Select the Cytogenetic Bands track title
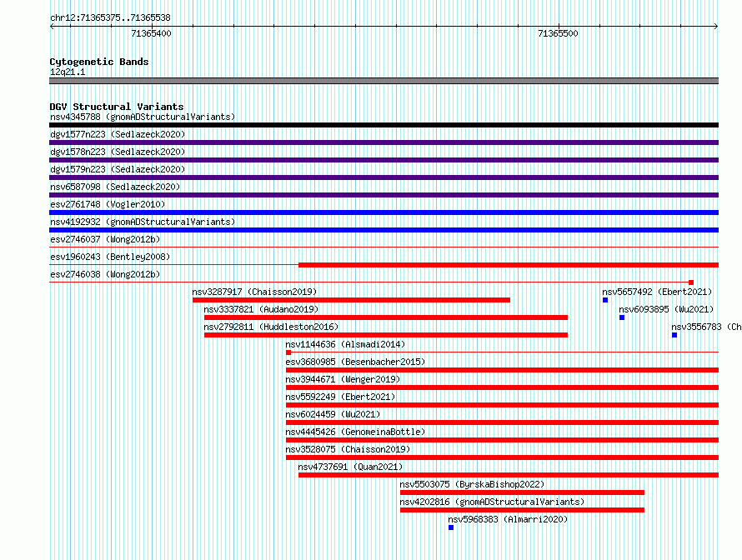The height and width of the screenshot is (560, 742). [x=99, y=62]
